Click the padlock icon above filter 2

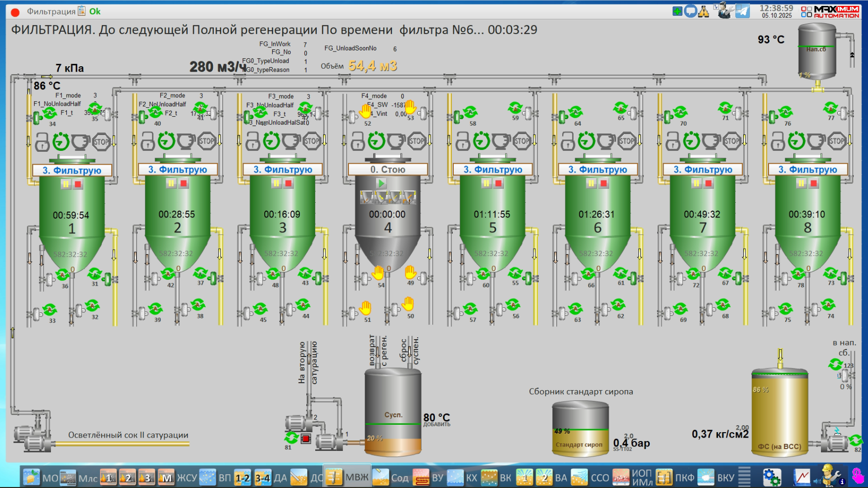[x=147, y=142]
